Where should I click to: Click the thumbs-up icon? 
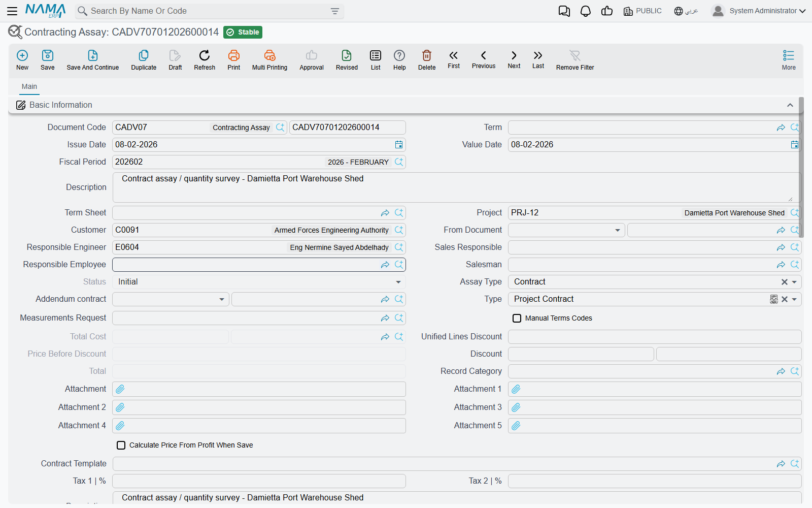tap(607, 11)
